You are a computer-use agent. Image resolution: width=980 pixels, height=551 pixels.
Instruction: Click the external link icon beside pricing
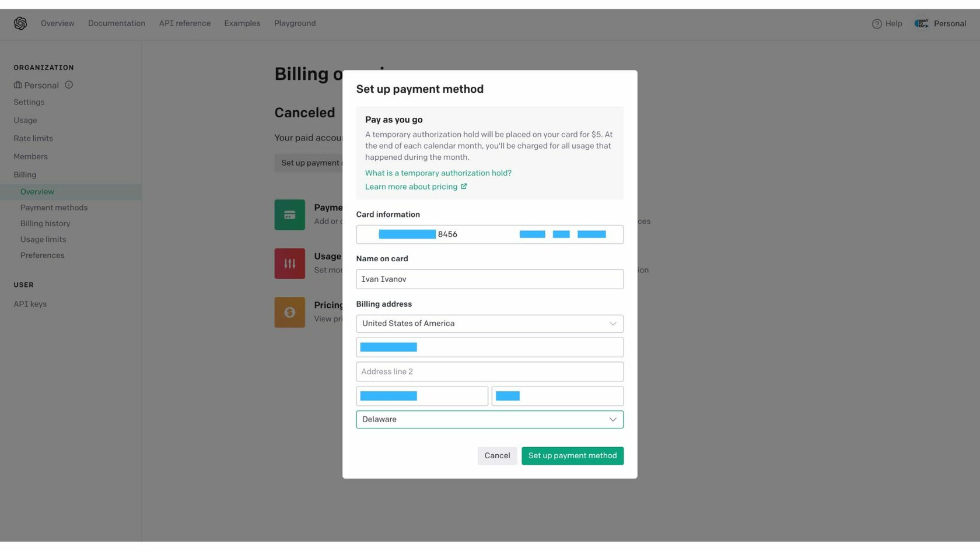464,187
